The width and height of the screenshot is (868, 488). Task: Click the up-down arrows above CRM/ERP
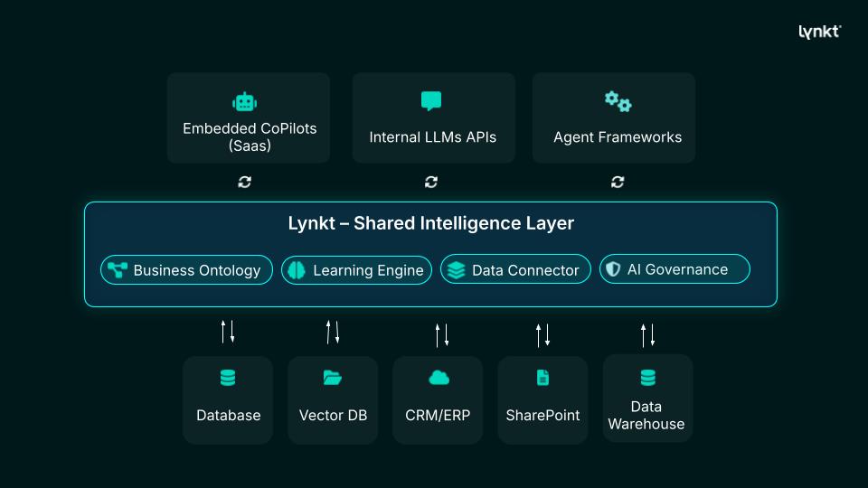pos(442,334)
